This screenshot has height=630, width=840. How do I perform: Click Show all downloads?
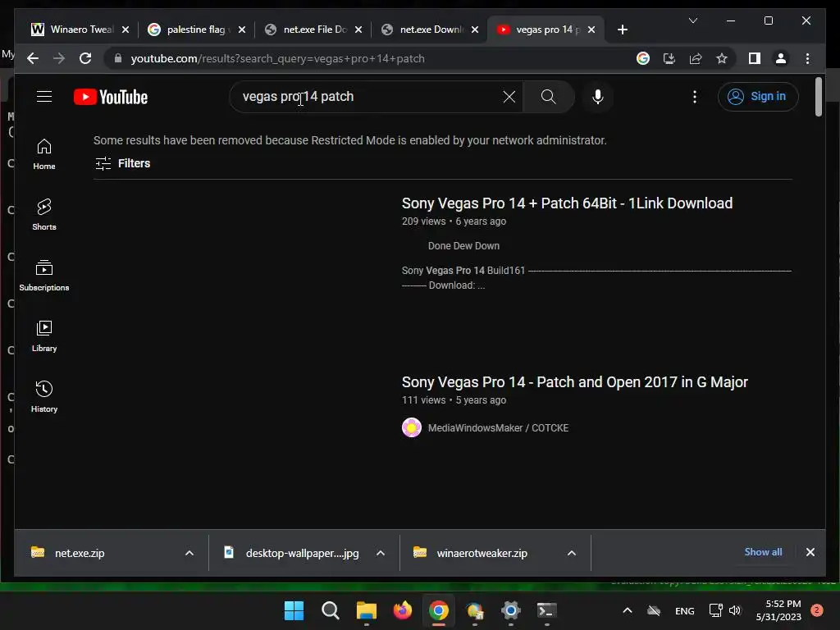763,552
